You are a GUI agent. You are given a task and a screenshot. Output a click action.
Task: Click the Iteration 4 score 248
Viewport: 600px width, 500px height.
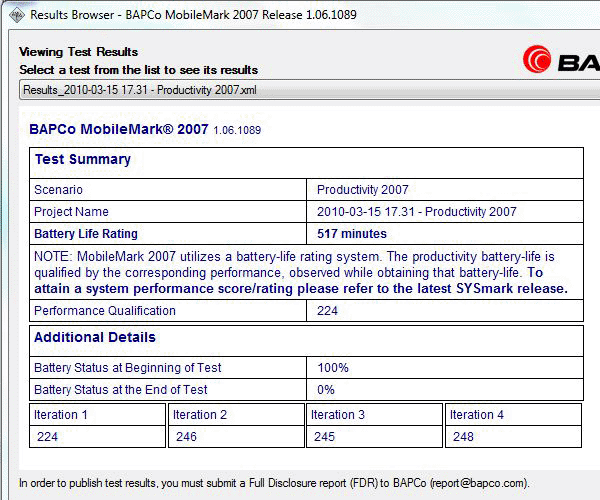point(463,436)
